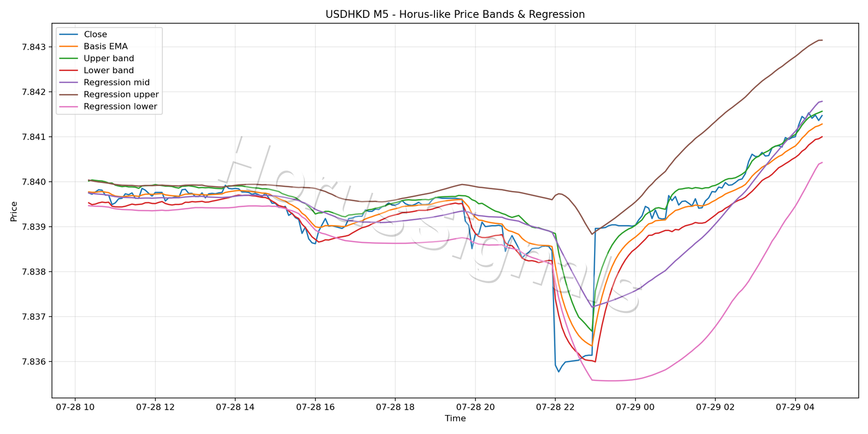Click the 7.843 y-axis tick label
868x434 pixels.
[x=34, y=47]
